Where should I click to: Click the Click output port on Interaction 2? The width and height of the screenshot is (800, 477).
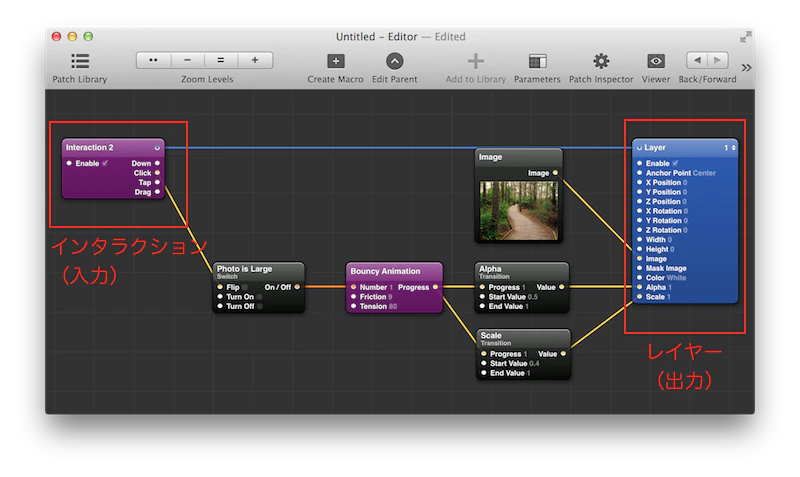point(157,173)
